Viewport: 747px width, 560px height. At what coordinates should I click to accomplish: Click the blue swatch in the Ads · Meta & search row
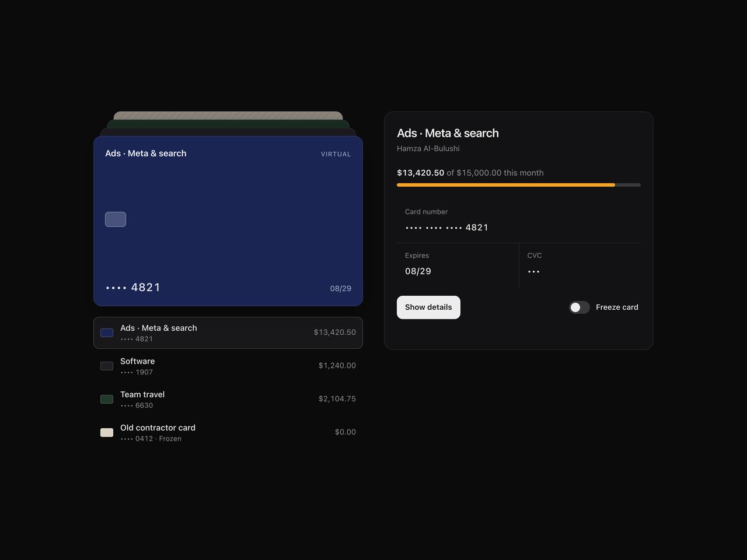107,332
